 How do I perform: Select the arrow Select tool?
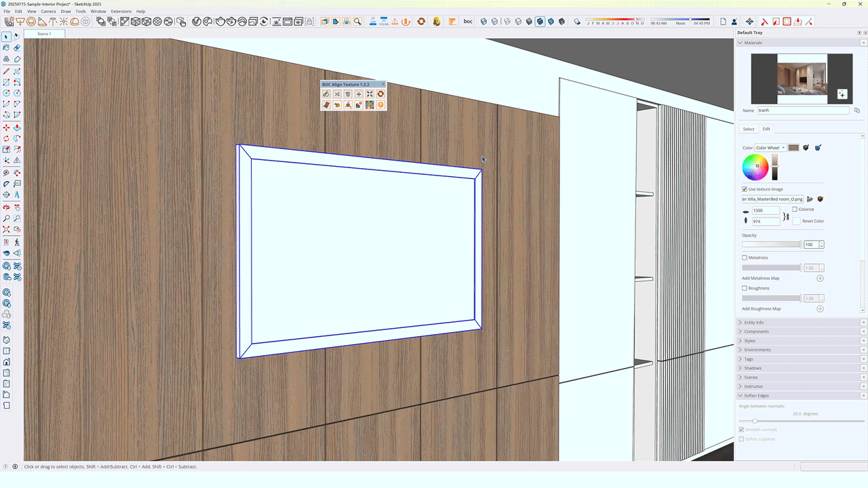pyautogui.click(x=7, y=37)
